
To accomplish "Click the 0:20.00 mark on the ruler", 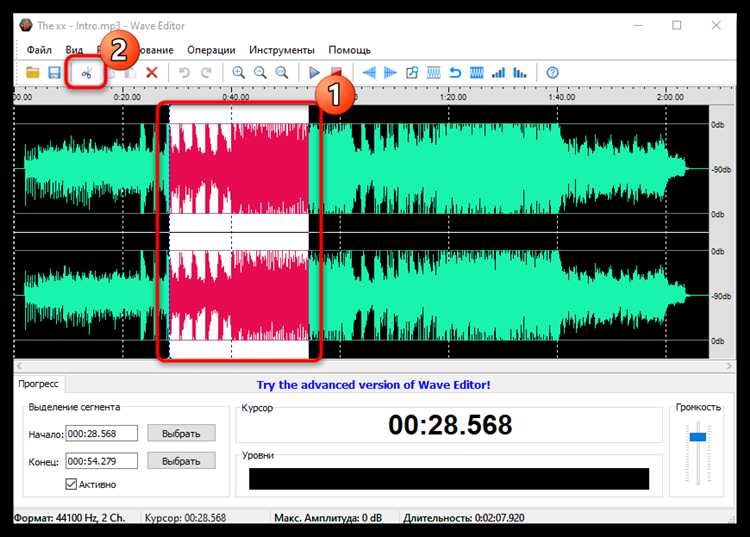I will (127, 97).
